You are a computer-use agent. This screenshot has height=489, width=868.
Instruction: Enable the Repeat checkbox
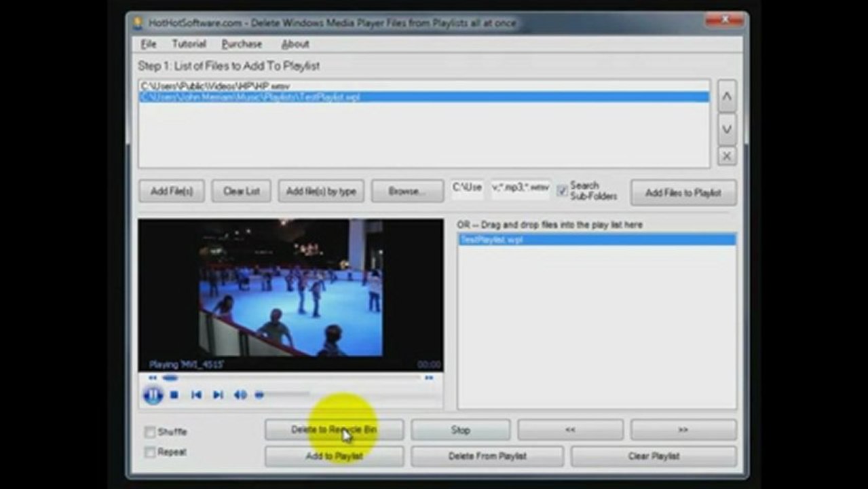[x=150, y=452]
